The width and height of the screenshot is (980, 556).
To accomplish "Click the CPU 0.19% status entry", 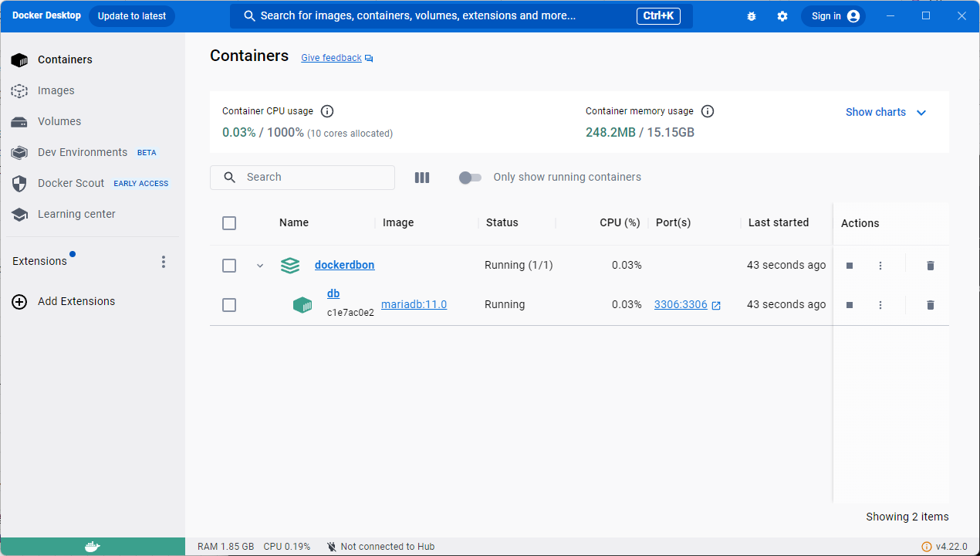I will [286, 547].
